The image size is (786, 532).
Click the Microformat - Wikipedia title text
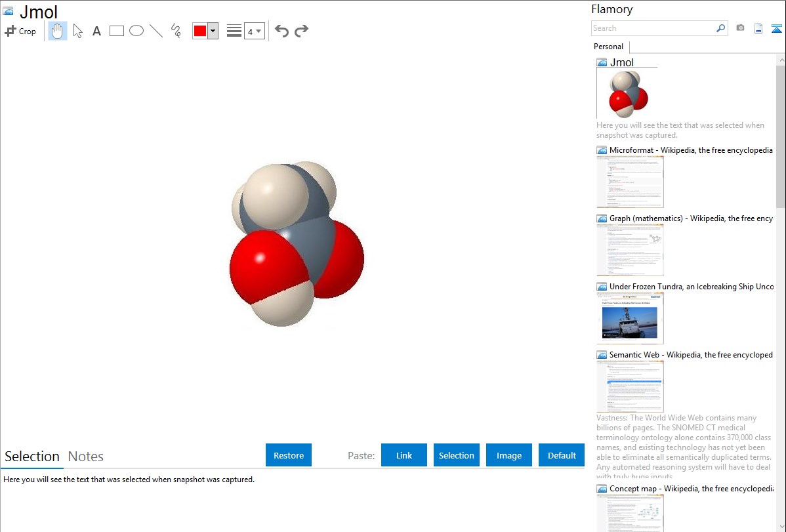coord(692,150)
